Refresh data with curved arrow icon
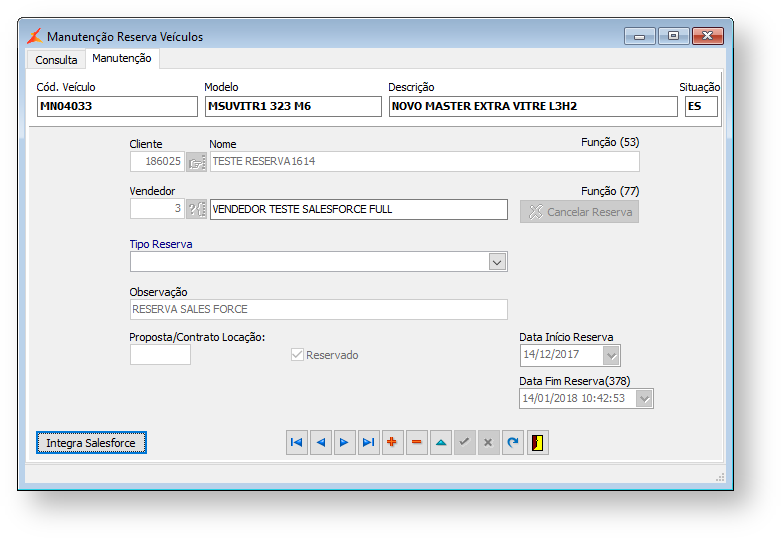Screen dimensions: 782x539 [512, 442]
